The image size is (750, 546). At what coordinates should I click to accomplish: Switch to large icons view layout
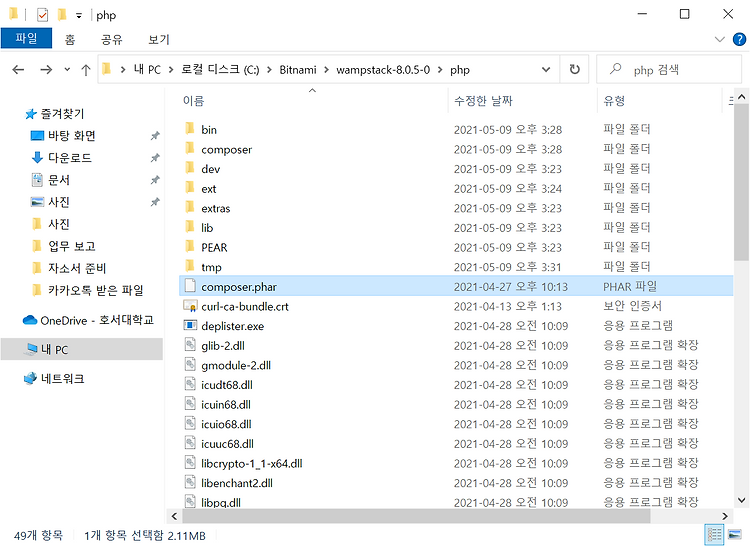tap(735, 535)
